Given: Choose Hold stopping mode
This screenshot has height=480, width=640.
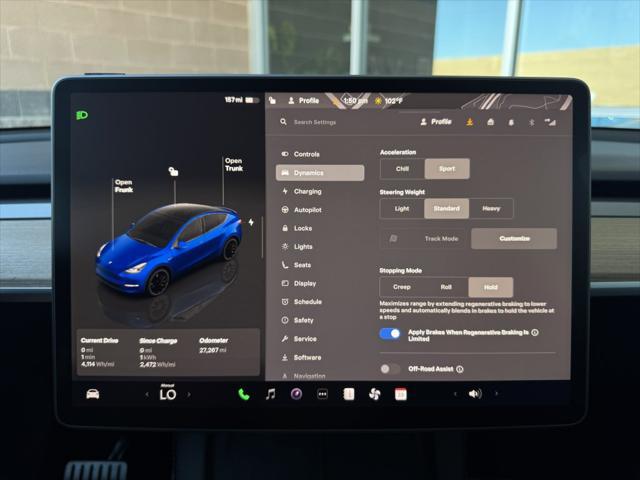Looking at the screenshot, I should (x=491, y=287).
